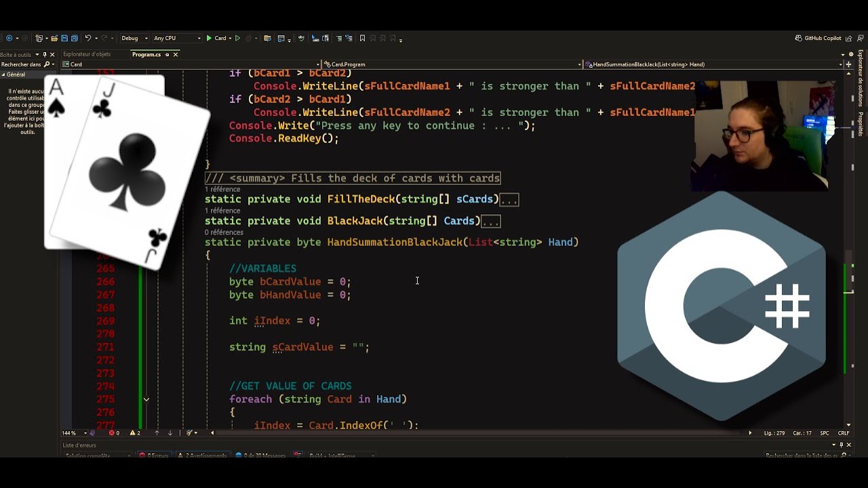This screenshot has height=488, width=868.
Task: Open the Card project navigation dropdown
Action: 190,64
